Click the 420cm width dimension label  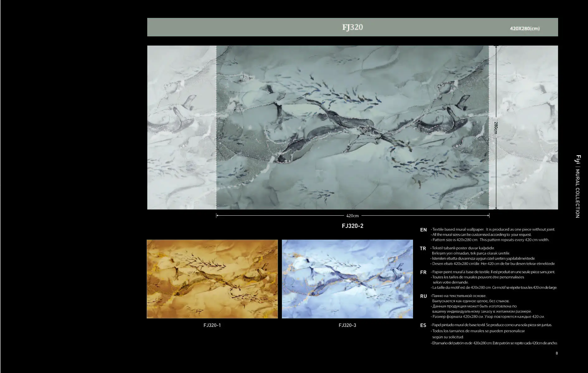pyautogui.click(x=352, y=216)
